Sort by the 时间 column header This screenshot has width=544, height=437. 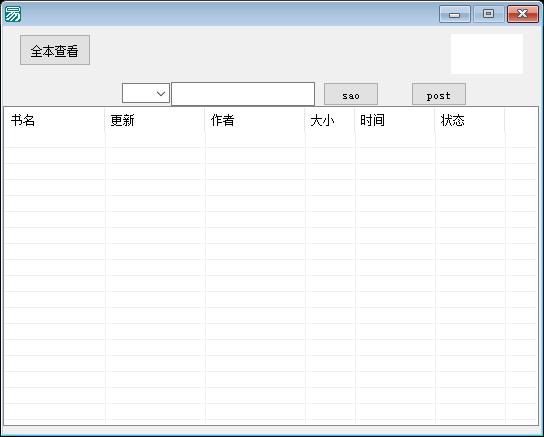(x=395, y=120)
